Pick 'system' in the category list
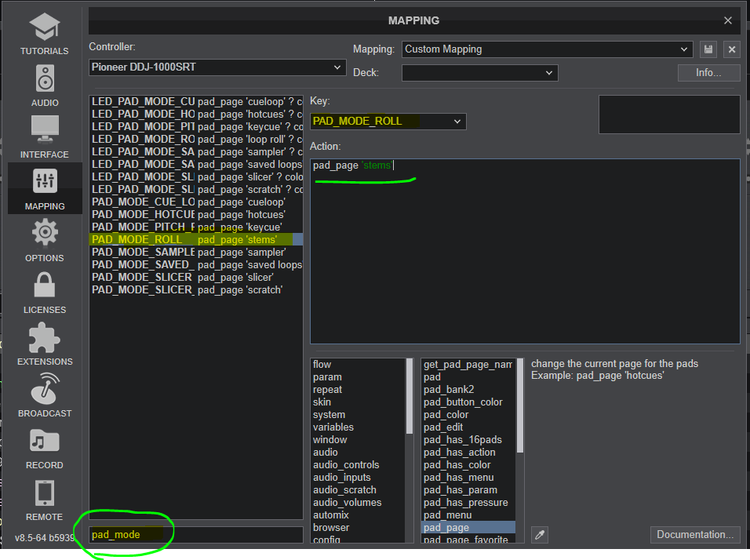Viewport: 750px width, 560px height. [358, 415]
